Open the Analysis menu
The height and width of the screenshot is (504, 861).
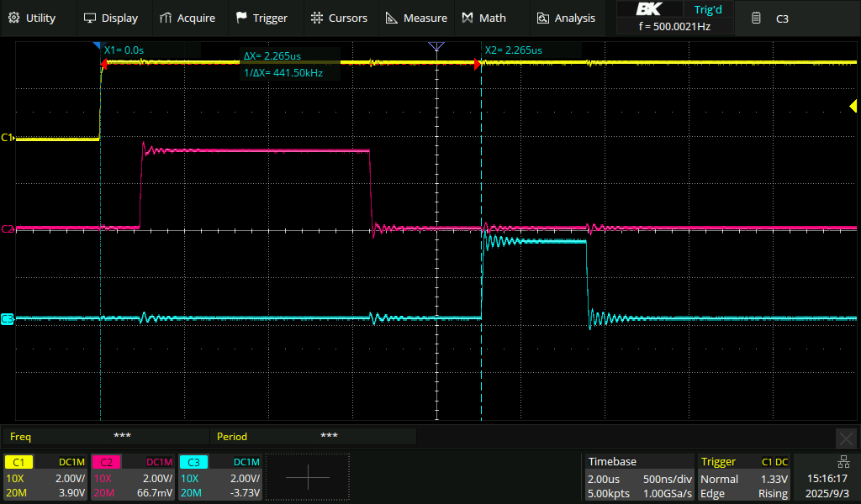(566, 18)
